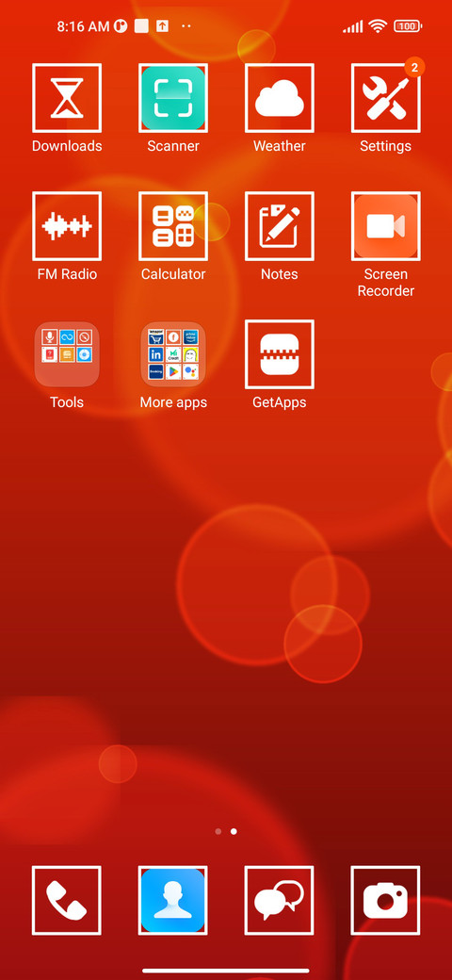The width and height of the screenshot is (452, 980).
Task: Tap the 8:16 AM clock
Action: (83, 26)
